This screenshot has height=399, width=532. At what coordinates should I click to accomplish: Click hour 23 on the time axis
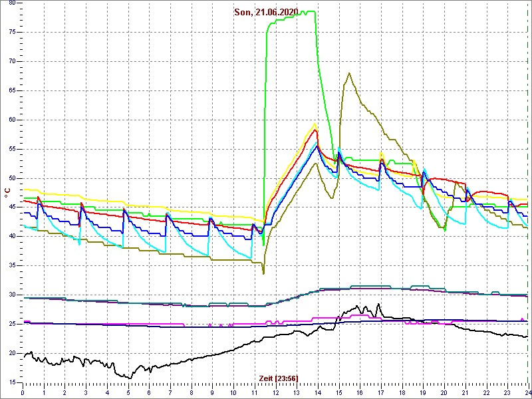[507, 392]
